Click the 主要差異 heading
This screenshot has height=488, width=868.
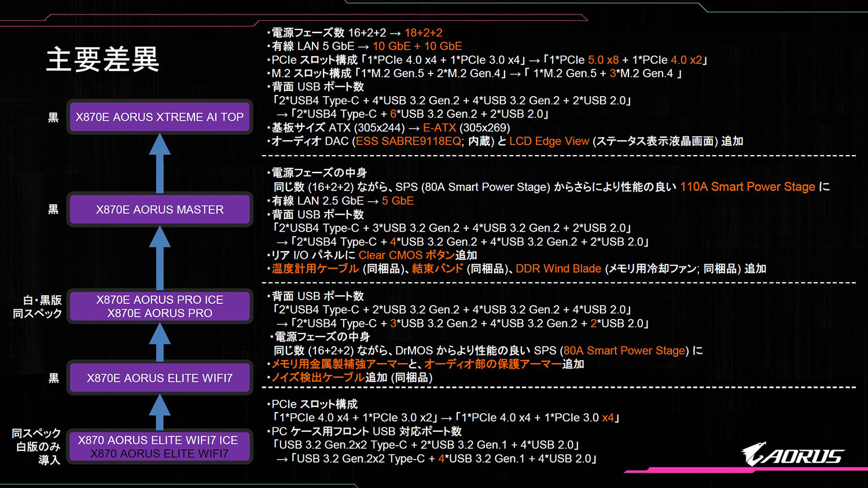click(102, 59)
